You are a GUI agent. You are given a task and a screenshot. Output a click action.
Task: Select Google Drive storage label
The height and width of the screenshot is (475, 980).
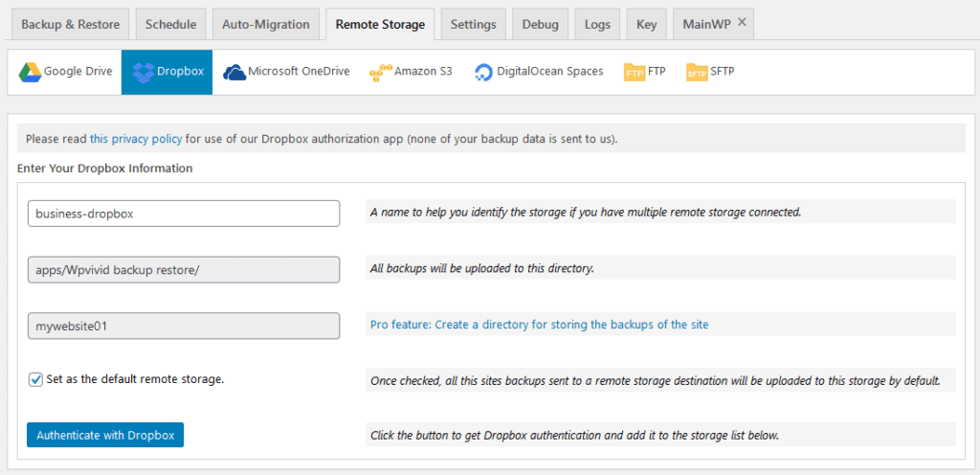[x=78, y=71]
